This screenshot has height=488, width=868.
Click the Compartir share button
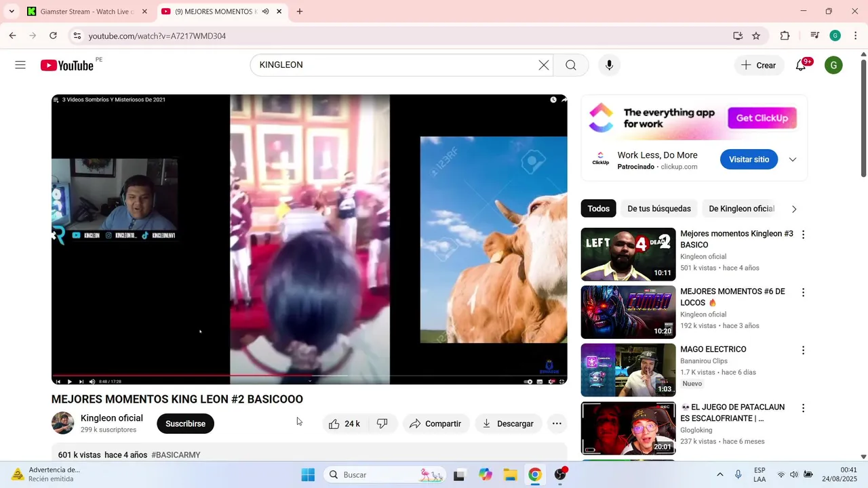pyautogui.click(x=435, y=424)
